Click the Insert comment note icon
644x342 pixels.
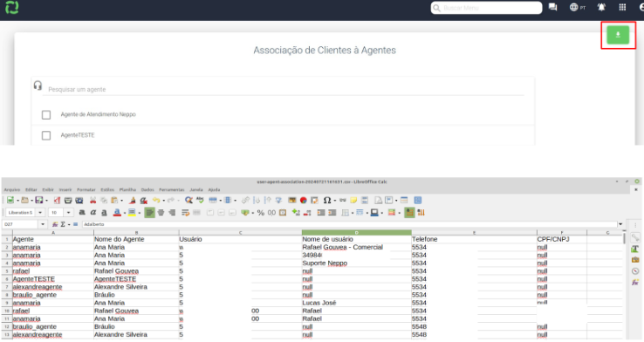[x=353, y=200]
